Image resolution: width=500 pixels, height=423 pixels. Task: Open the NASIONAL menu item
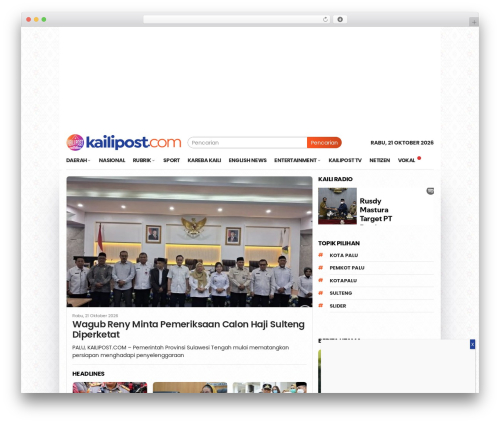pos(112,160)
